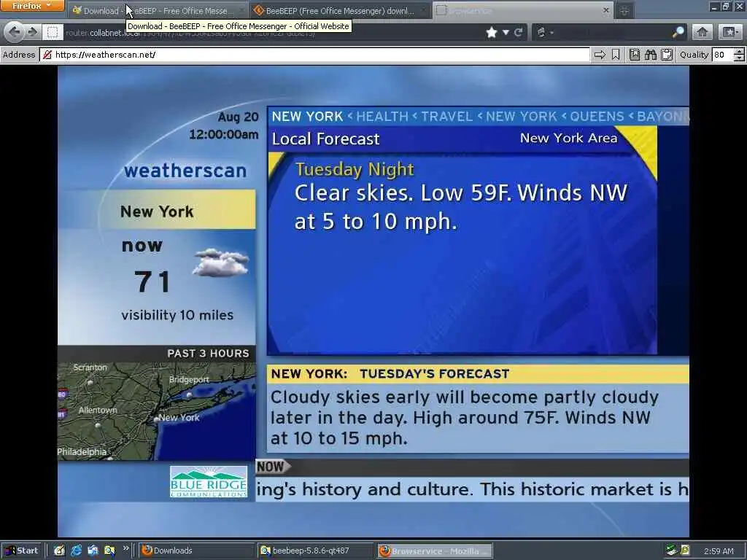
Task: Click the Aug 20 date text
Action: (x=238, y=117)
